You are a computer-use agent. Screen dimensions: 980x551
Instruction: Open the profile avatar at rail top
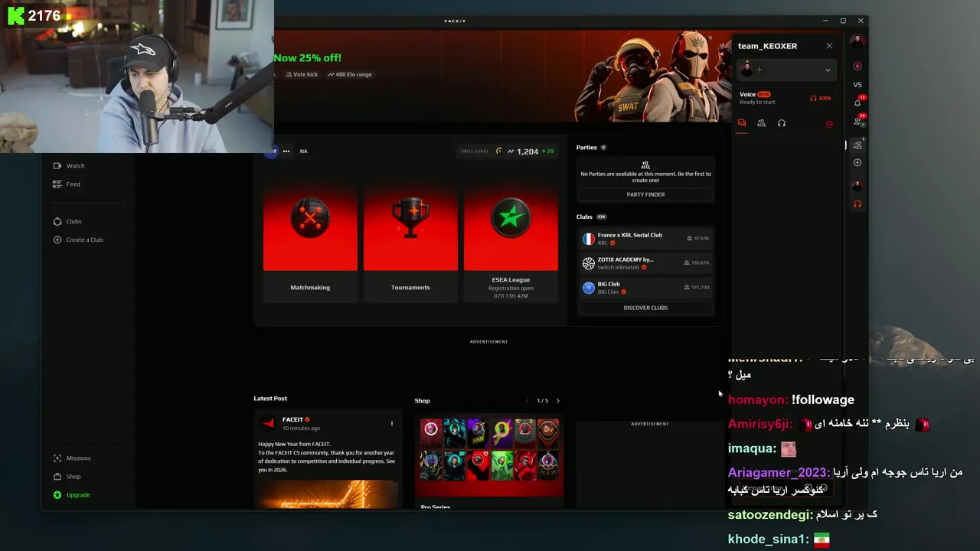[x=857, y=41]
